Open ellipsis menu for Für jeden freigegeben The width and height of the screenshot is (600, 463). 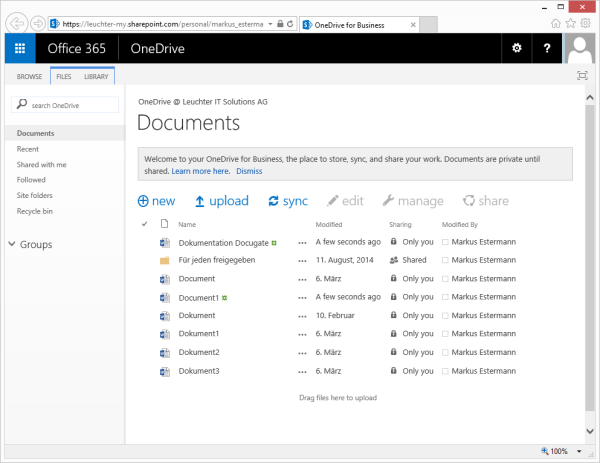302,261
